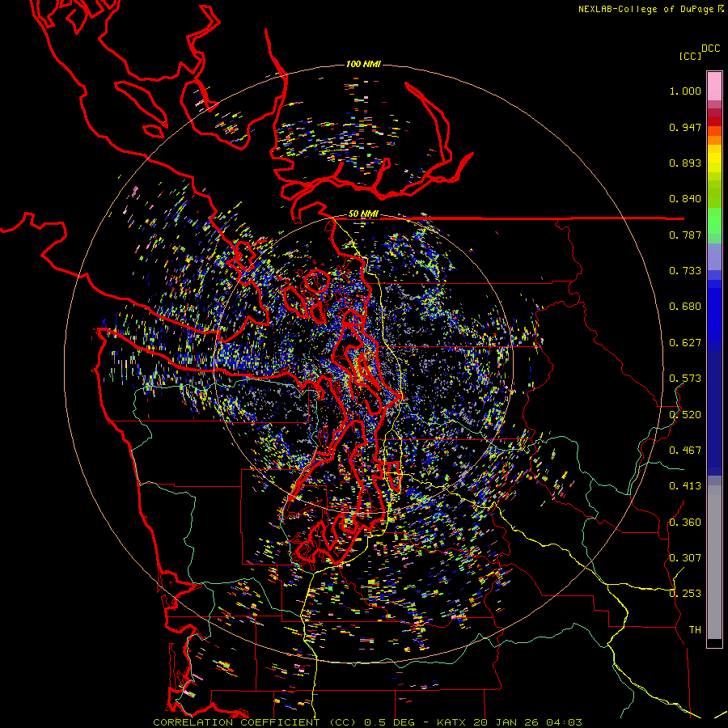Click the DCC label above color bar
Viewport: 728px width, 728px height.
pyautogui.click(x=710, y=49)
